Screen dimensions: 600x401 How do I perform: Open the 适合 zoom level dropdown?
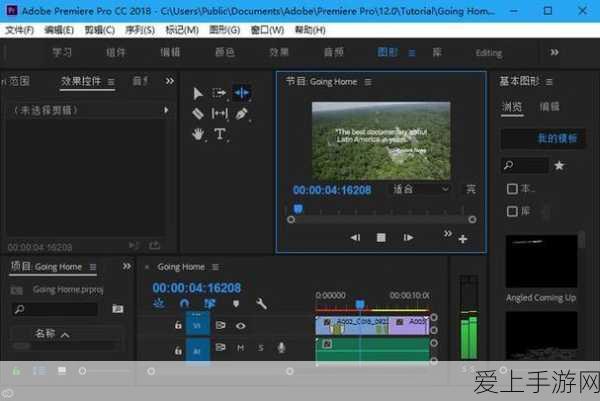pos(420,189)
